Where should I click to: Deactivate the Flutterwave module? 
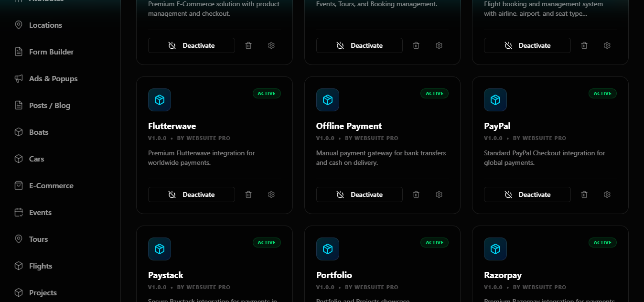pyautogui.click(x=192, y=194)
